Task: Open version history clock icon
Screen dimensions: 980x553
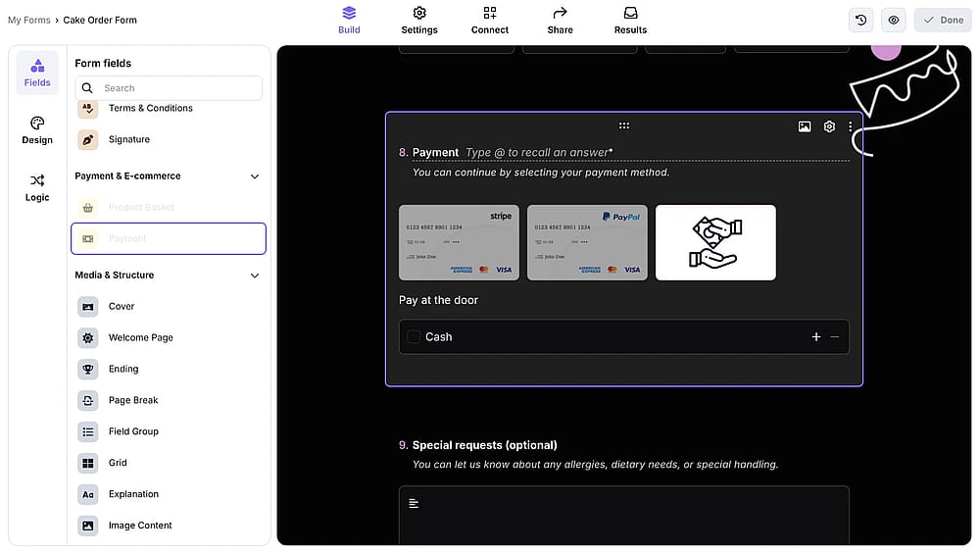Action: point(860,20)
